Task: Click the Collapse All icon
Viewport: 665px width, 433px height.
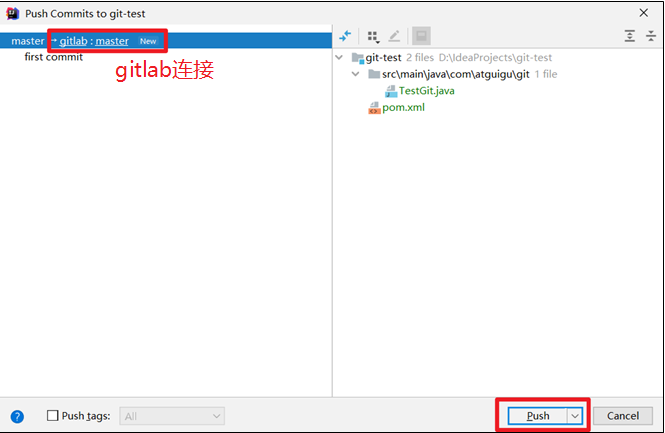Action: (651, 36)
